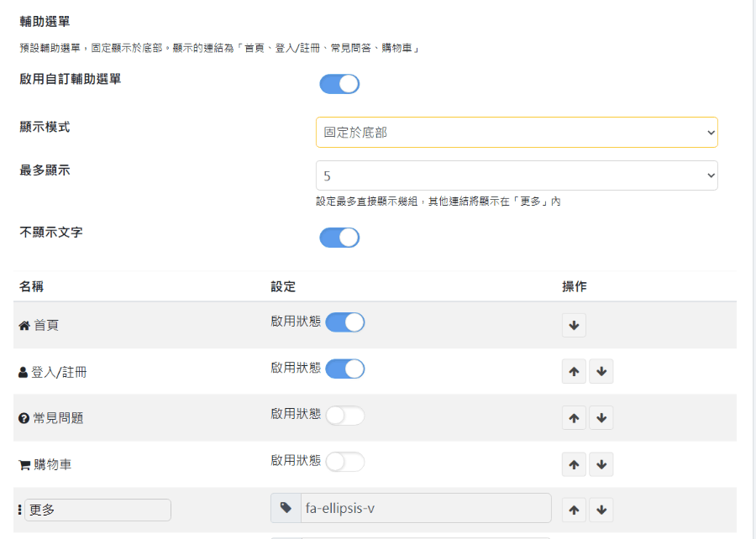Disable 首頁 啟用狀態 switch

tap(344, 322)
